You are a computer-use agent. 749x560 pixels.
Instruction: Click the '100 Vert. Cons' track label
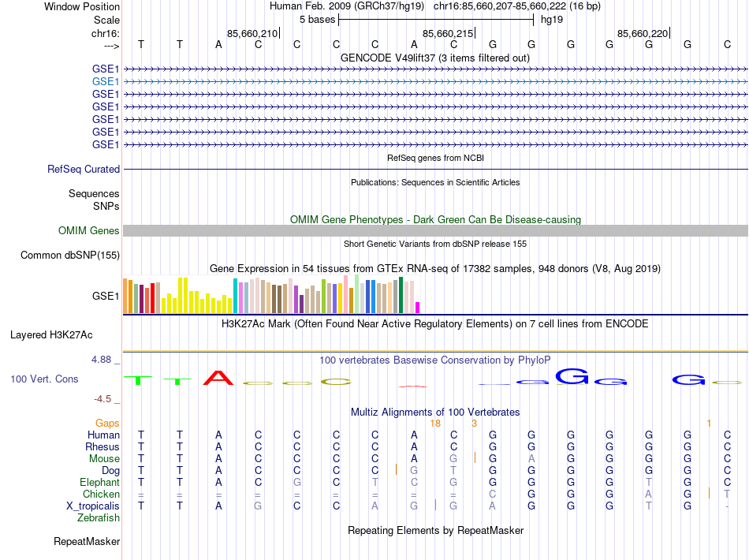coord(44,379)
